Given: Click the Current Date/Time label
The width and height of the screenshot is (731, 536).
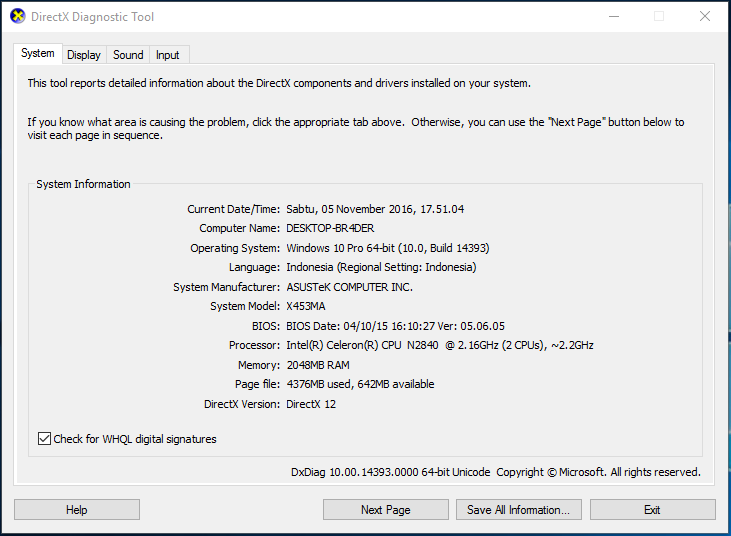Looking at the screenshot, I should pyautogui.click(x=234, y=209).
